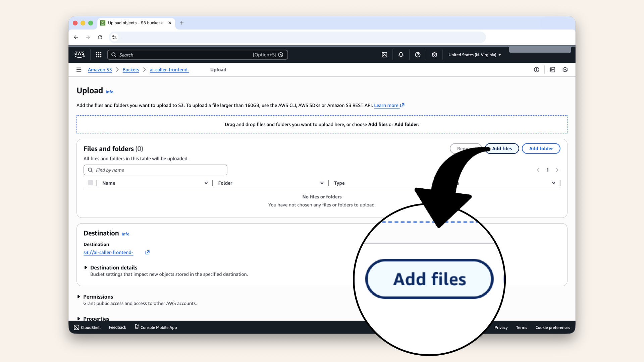Open the account settings gear icon
The height and width of the screenshot is (362, 644).
pyautogui.click(x=434, y=55)
